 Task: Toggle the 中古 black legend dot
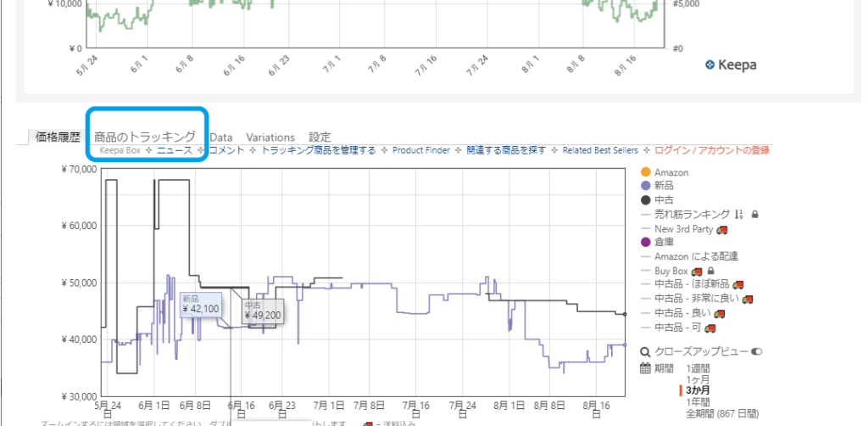point(646,200)
